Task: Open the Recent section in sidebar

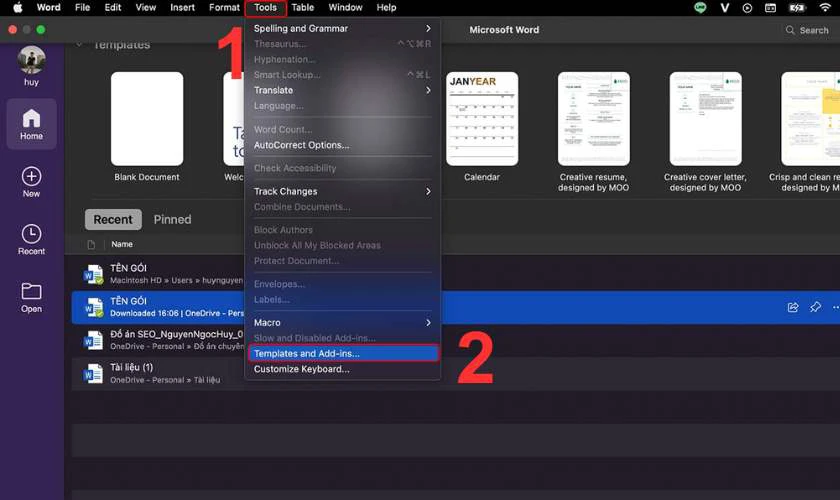Action: tap(31, 240)
